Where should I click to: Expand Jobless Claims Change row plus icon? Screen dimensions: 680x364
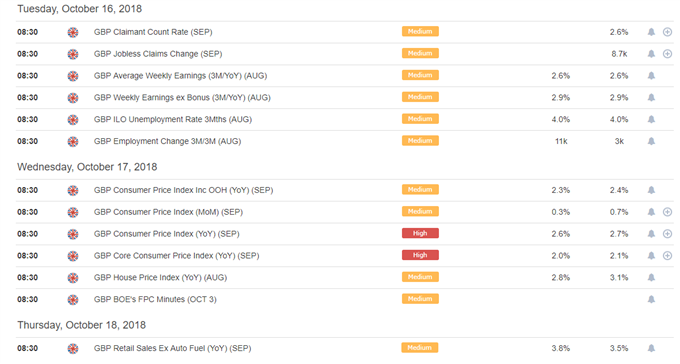pos(667,54)
